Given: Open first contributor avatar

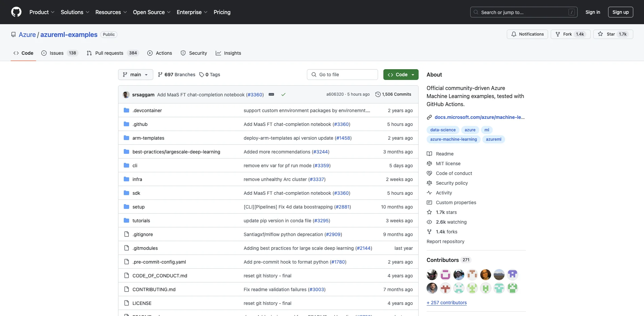Looking at the screenshot, I should [432, 275].
